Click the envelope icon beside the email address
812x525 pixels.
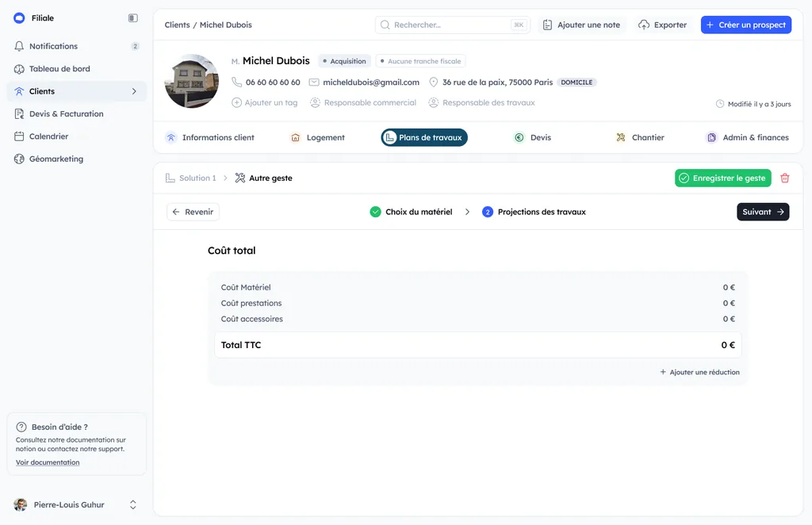tap(314, 82)
